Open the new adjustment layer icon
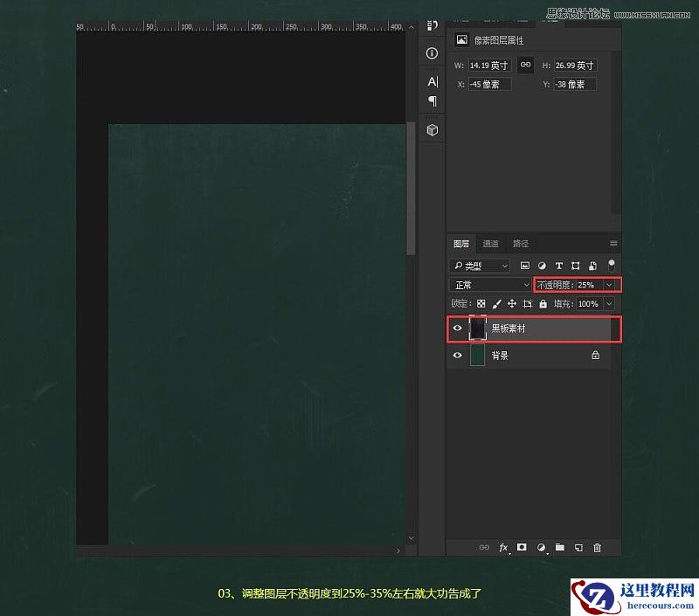This screenshot has width=699, height=616. coord(542,548)
